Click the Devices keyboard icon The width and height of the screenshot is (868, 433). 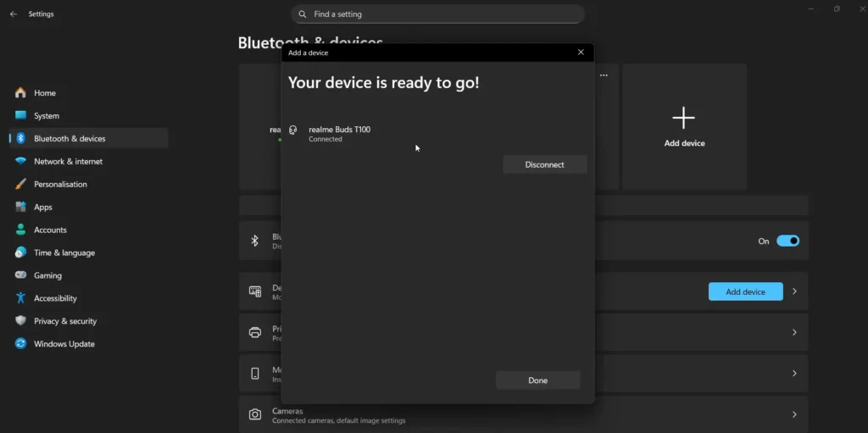255,291
